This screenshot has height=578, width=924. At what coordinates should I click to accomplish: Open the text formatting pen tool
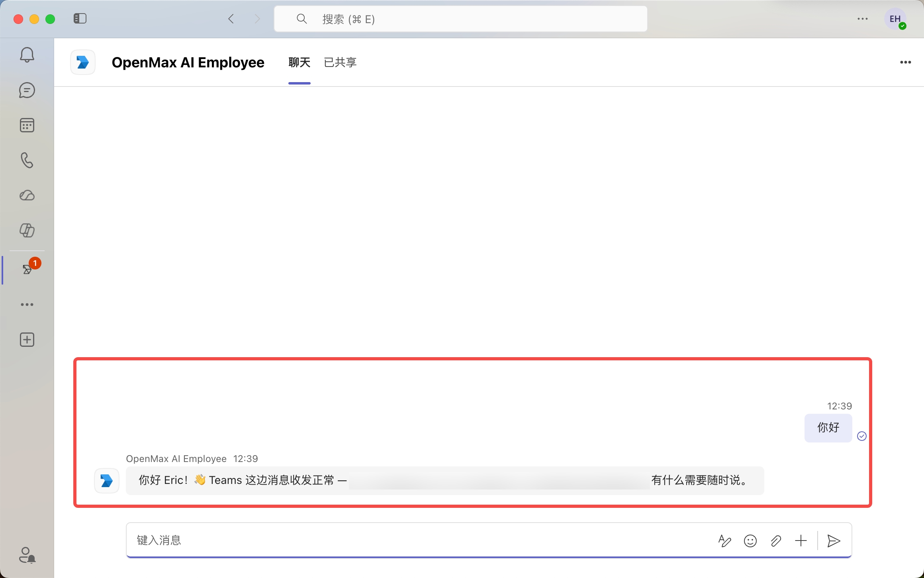(x=724, y=541)
